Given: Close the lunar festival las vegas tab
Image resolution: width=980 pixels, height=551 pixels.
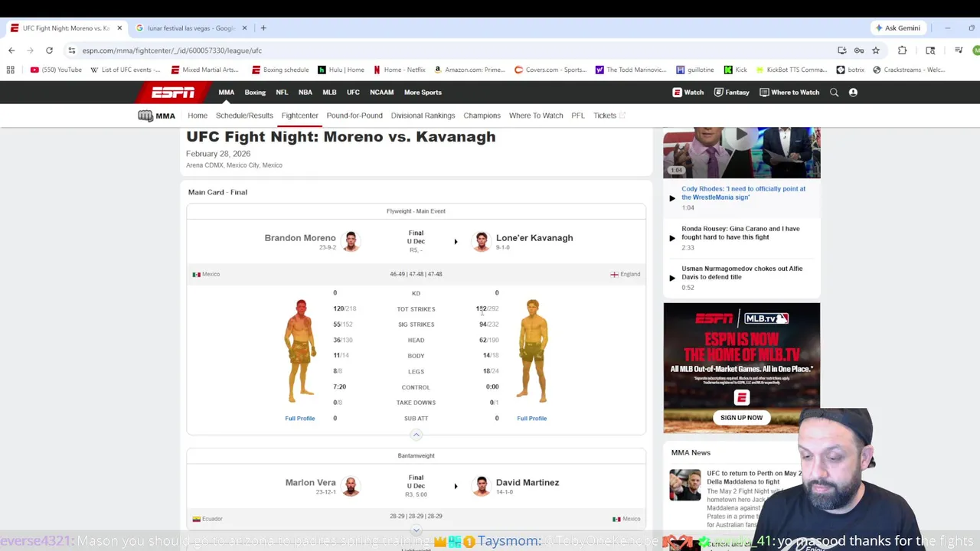Looking at the screenshot, I should 244,28.
